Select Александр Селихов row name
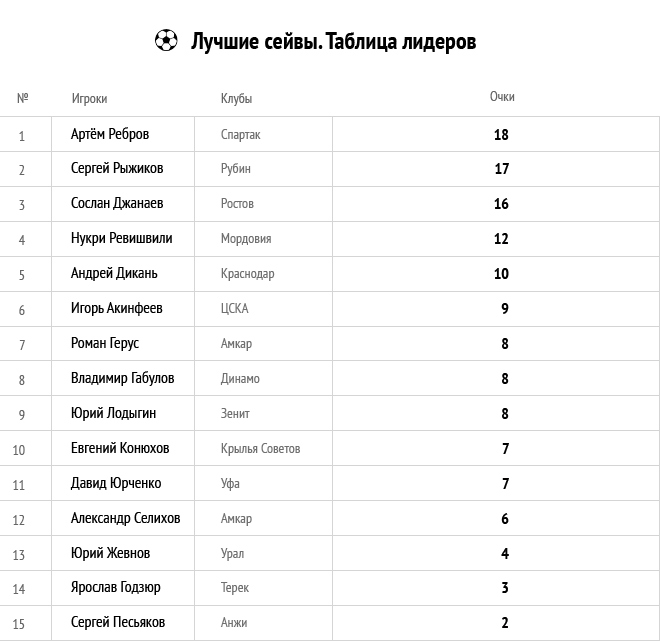This screenshot has width=660, height=641. pyautogui.click(x=125, y=518)
